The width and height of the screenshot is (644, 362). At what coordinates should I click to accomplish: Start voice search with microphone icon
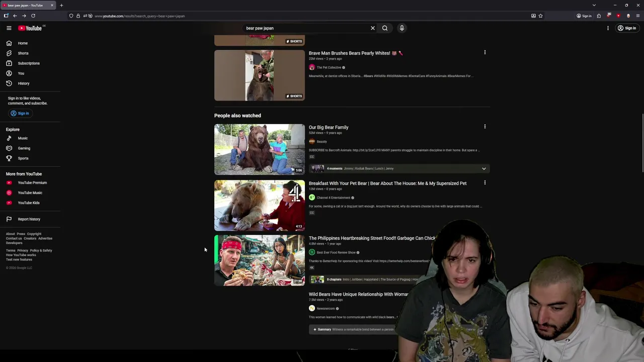point(402,28)
